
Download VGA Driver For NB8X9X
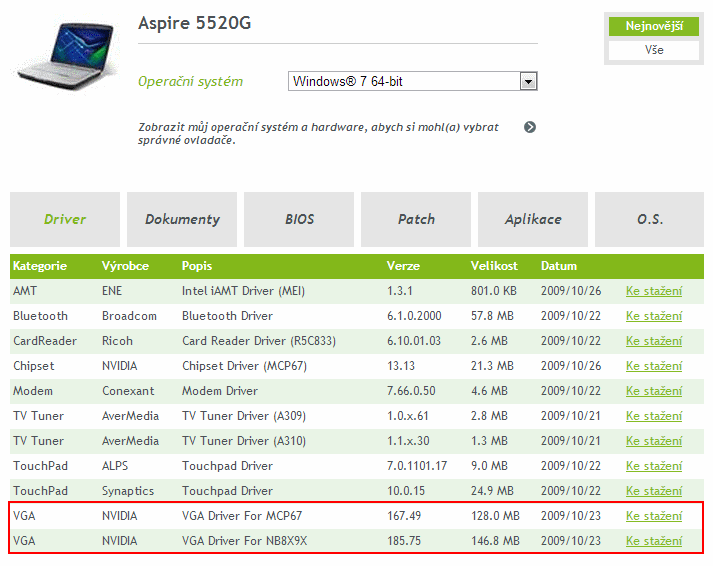tap(654, 541)
